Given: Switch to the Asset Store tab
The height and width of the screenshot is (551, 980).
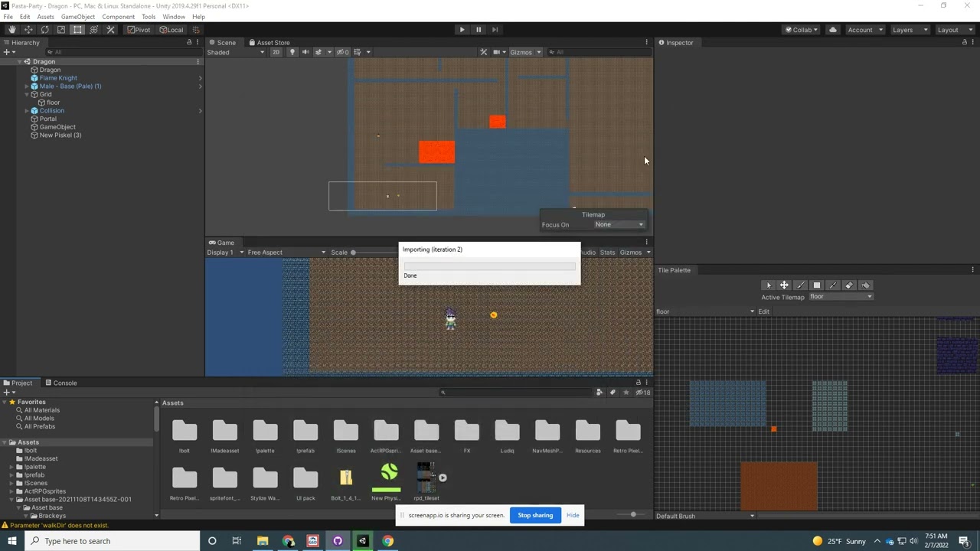Looking at the screenshot, I should pos(269,43).
